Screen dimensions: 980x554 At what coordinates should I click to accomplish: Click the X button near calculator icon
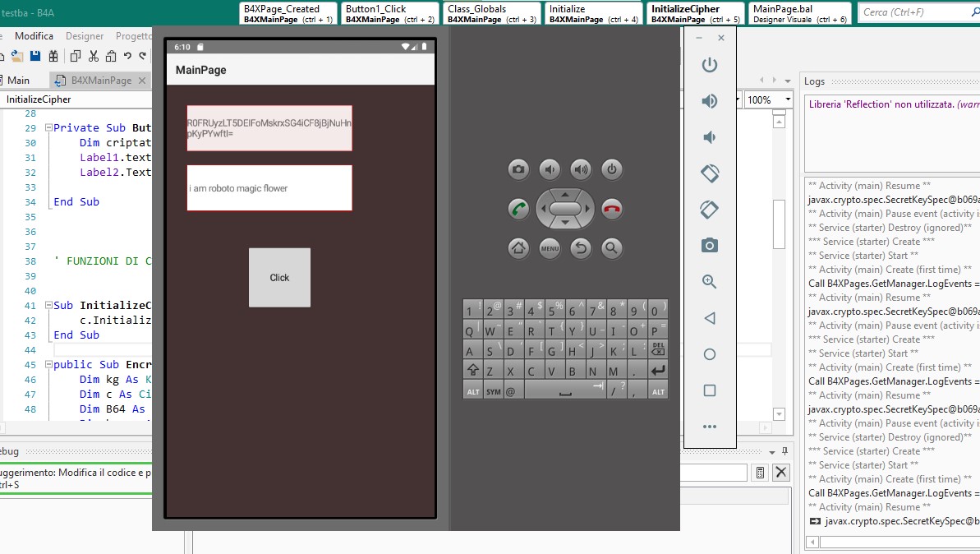(x=781, y=472)
